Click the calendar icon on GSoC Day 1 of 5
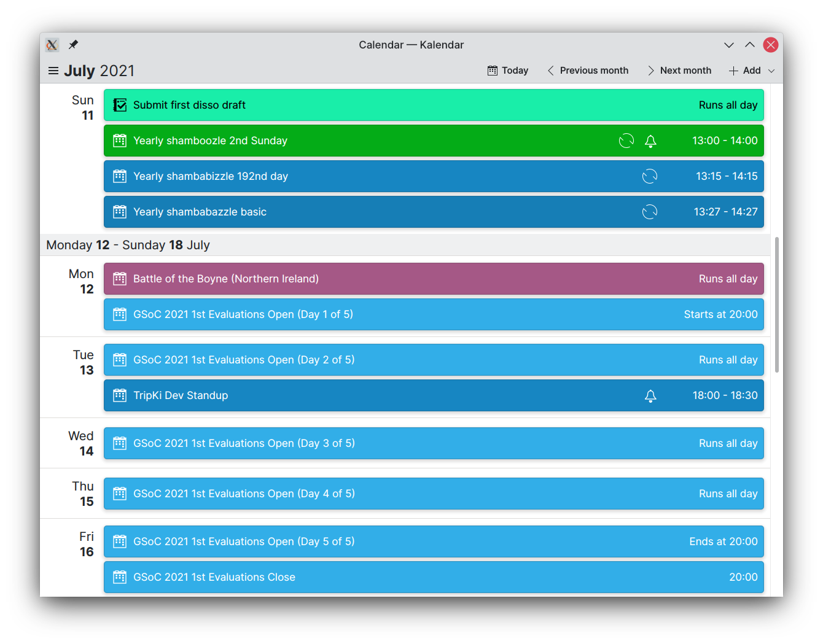 pyautogui.click(x=120, y=314)
